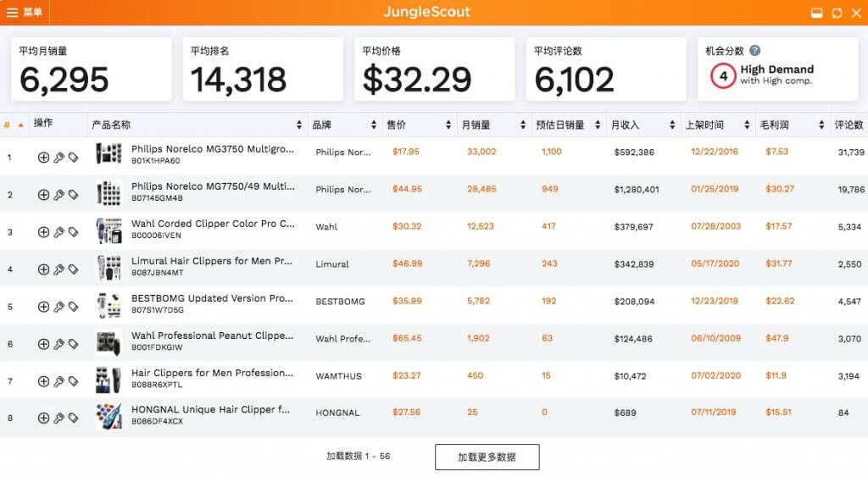This screenshot has width=868, height=477.
Task: Click the tag icon for Wahl Corded Clipper
Action: click(x=73, y=232)
